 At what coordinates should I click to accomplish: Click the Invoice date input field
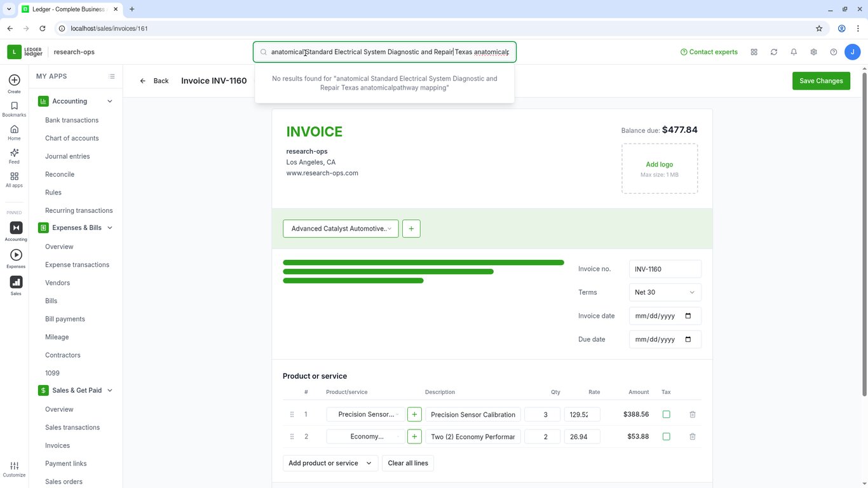tap(665, 316)
